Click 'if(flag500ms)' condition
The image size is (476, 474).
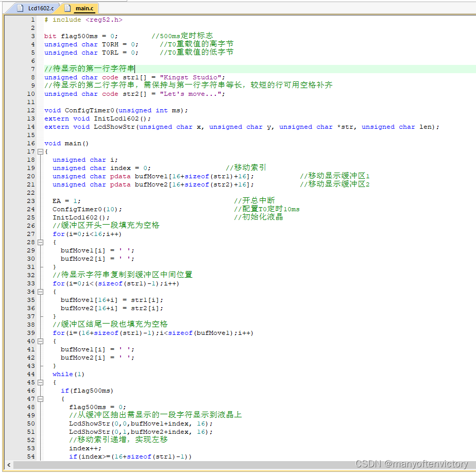(87, 391)
